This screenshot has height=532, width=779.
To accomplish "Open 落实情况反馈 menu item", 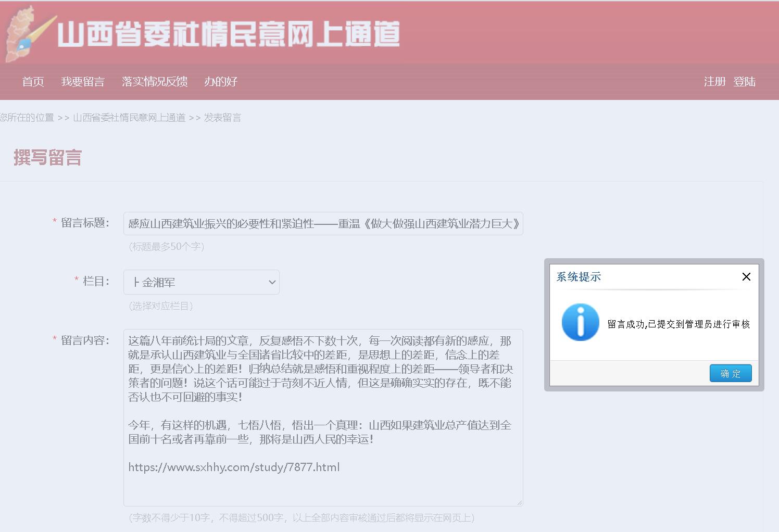I will pyautogui.click(x=155, y=82).
